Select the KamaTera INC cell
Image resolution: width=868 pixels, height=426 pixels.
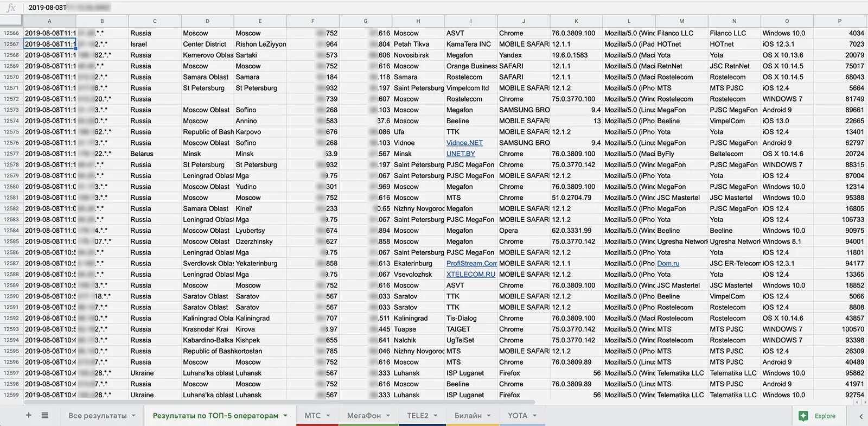[471, 44]
